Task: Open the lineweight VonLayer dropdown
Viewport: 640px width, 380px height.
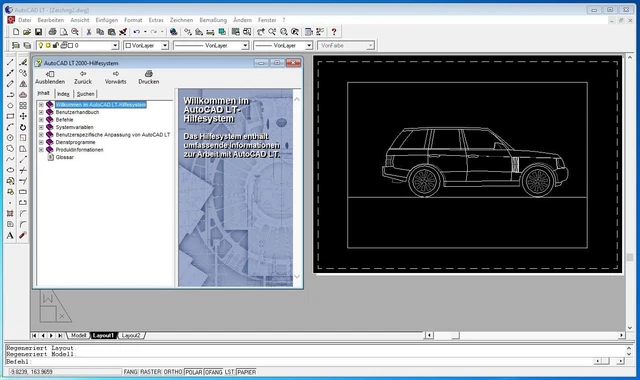Action: 309,46
